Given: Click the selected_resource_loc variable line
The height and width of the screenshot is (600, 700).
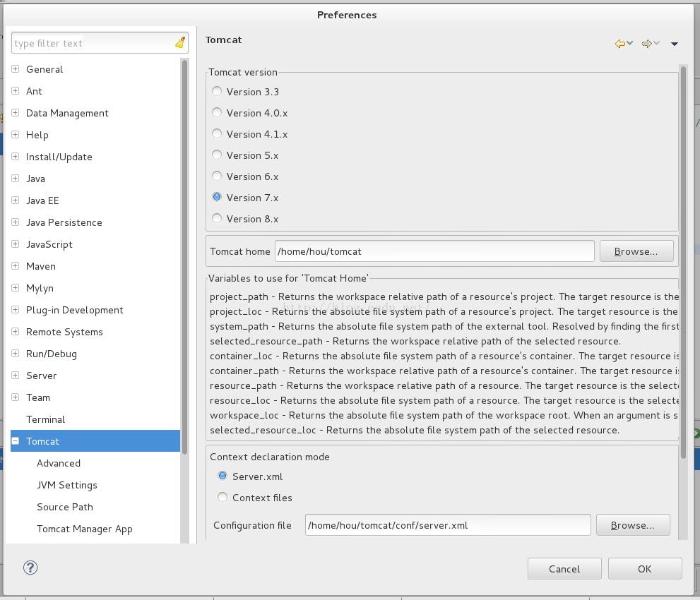Looking at the screenshot, I should 415,430.
